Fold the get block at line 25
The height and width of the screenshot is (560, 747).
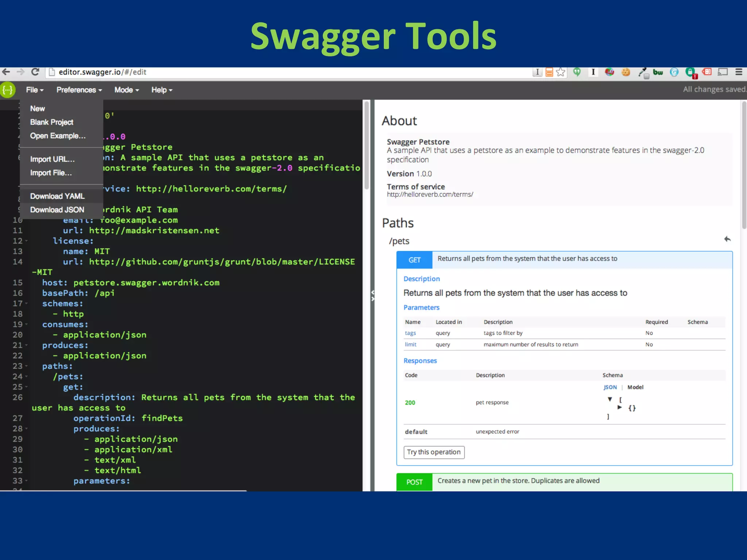27,387
